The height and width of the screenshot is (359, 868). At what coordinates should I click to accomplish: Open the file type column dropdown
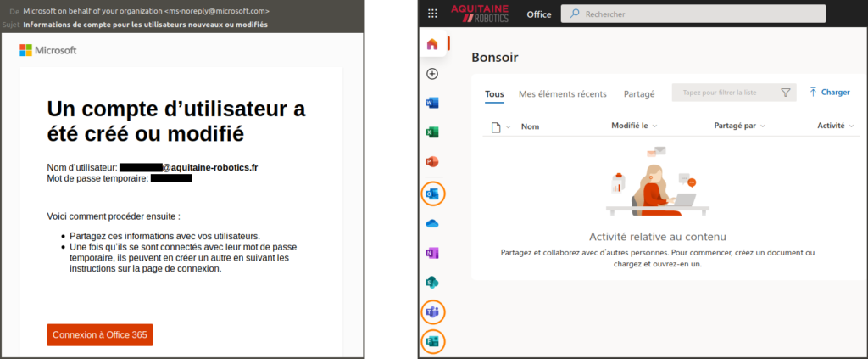[500, 126]
